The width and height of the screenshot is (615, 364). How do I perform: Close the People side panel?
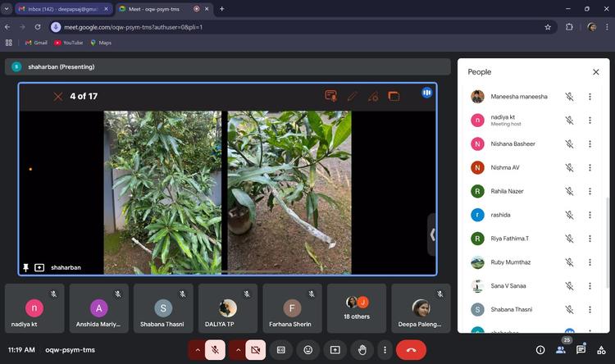click(596, 72)
